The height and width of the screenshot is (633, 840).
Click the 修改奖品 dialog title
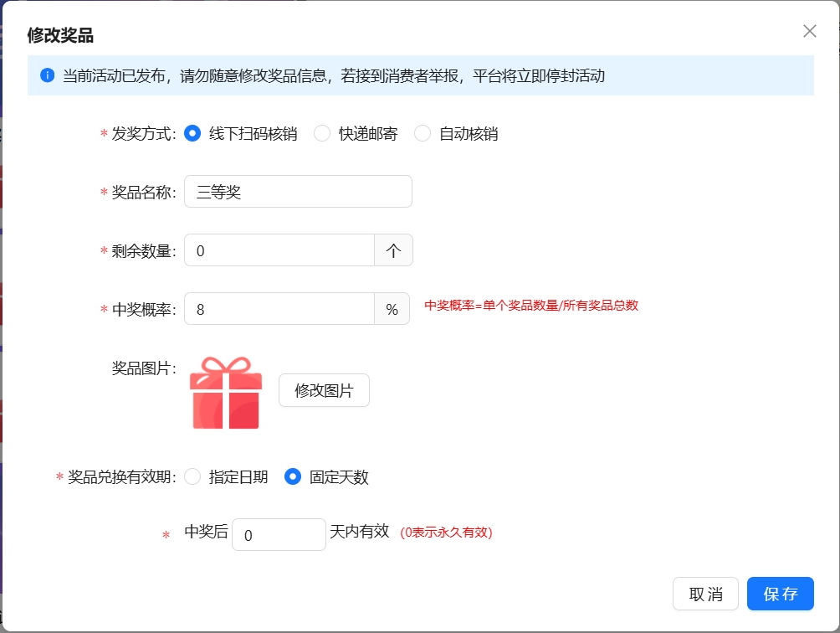coord(60,35)
